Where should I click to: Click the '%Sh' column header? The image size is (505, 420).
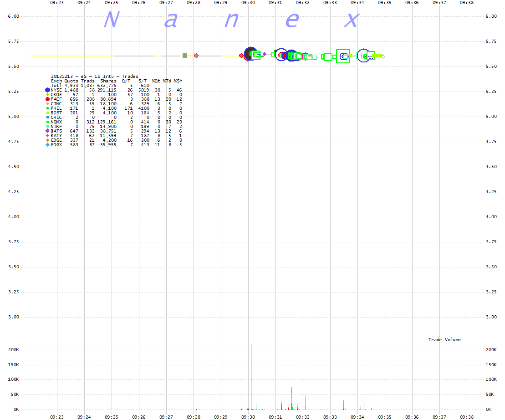pos(178,81)
